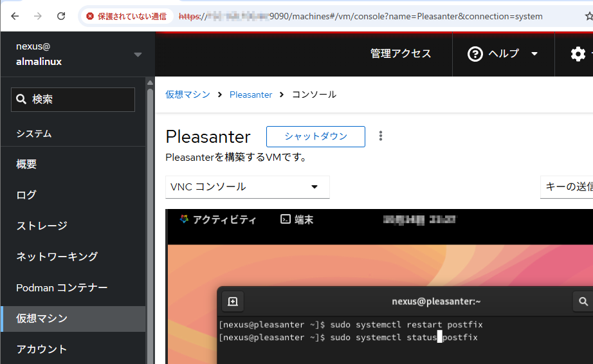Click the terminal search magnifier icon

coord(583,301)
